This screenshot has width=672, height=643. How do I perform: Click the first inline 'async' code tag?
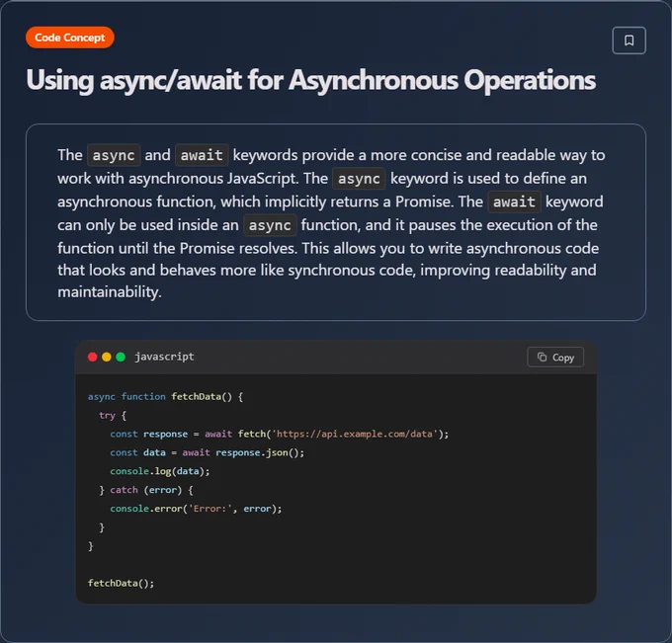114,155
